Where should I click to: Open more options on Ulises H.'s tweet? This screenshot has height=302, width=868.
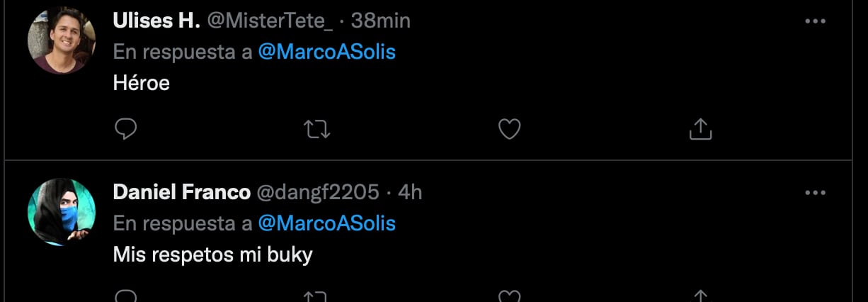click(x=816, y=21)
